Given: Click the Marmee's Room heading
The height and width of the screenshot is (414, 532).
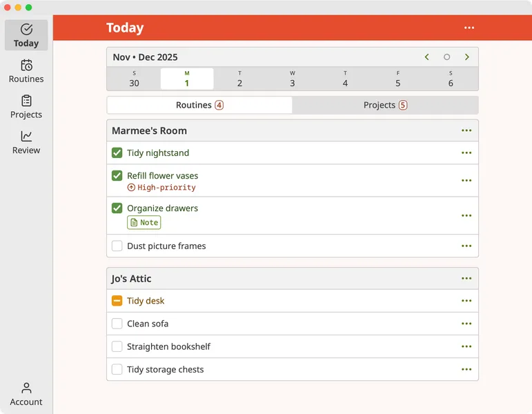Looking at the screenshot, I should 149,130.
